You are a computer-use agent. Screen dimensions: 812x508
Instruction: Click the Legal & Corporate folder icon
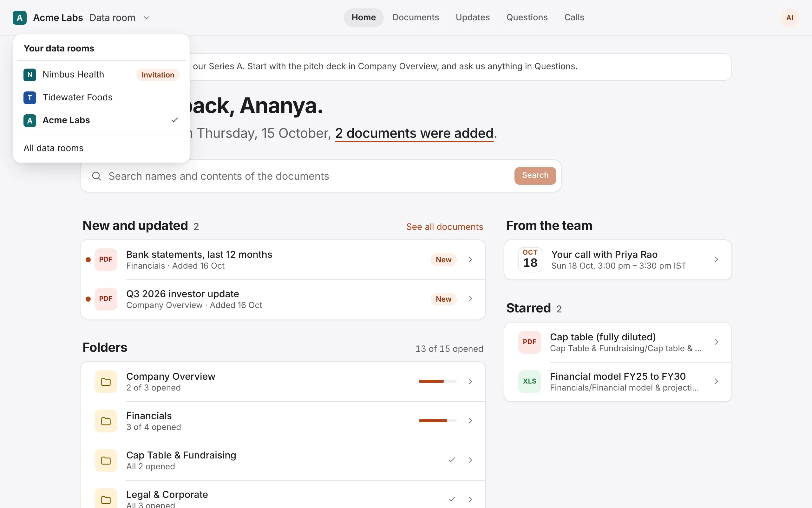(x=106, y=498)
